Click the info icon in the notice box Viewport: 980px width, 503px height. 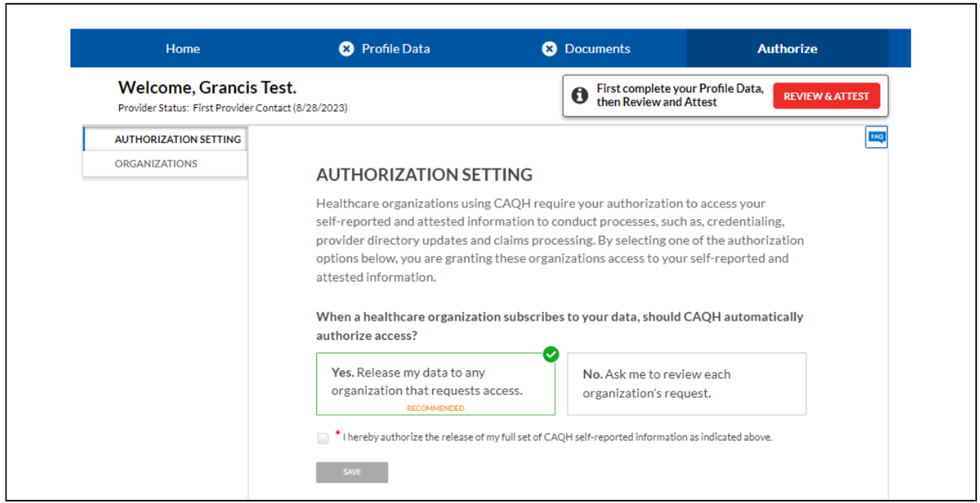coord(579,96)
